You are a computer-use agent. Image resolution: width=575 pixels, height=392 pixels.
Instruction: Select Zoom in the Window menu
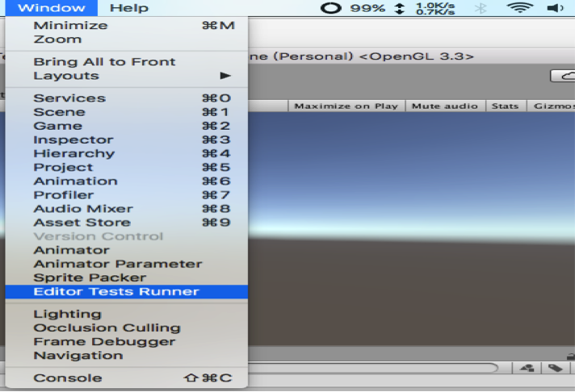click(127, 40)
